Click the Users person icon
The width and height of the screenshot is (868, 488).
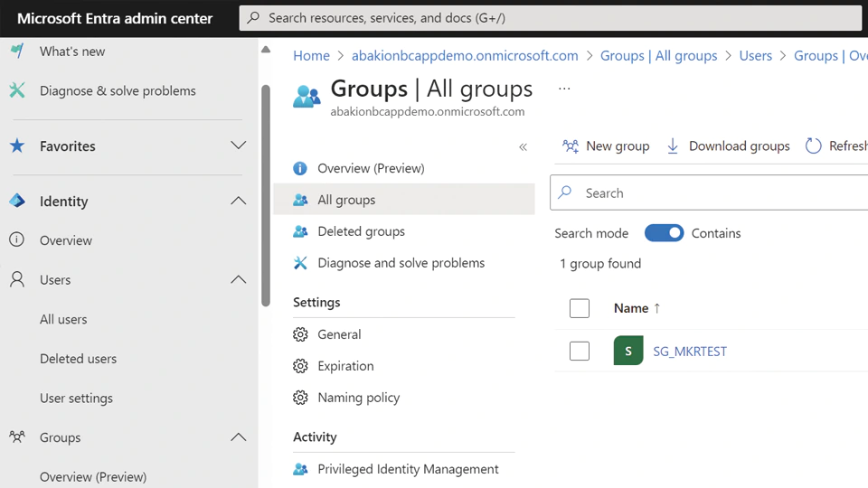17,279
